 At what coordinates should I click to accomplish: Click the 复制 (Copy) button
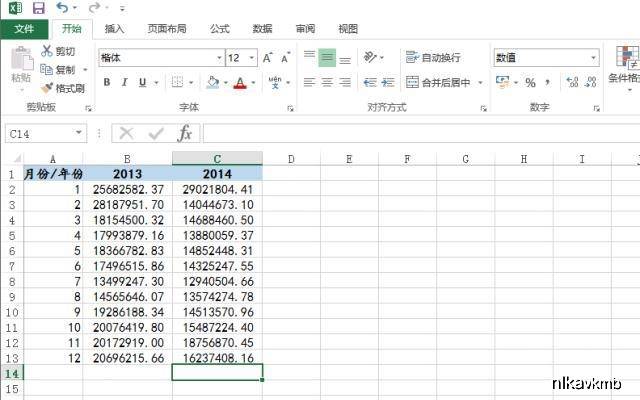coord(58,70)
